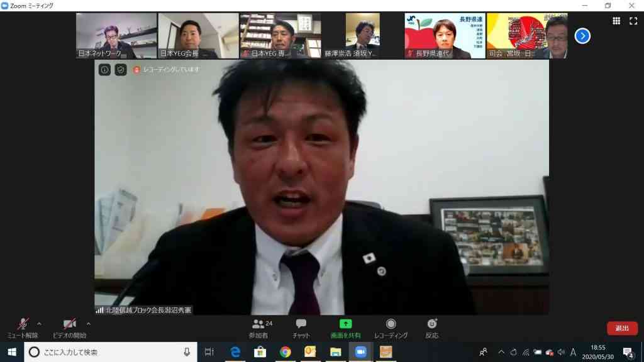Open Microsoft Store from the taskbar
644x362 pixels.
(260, 352)
